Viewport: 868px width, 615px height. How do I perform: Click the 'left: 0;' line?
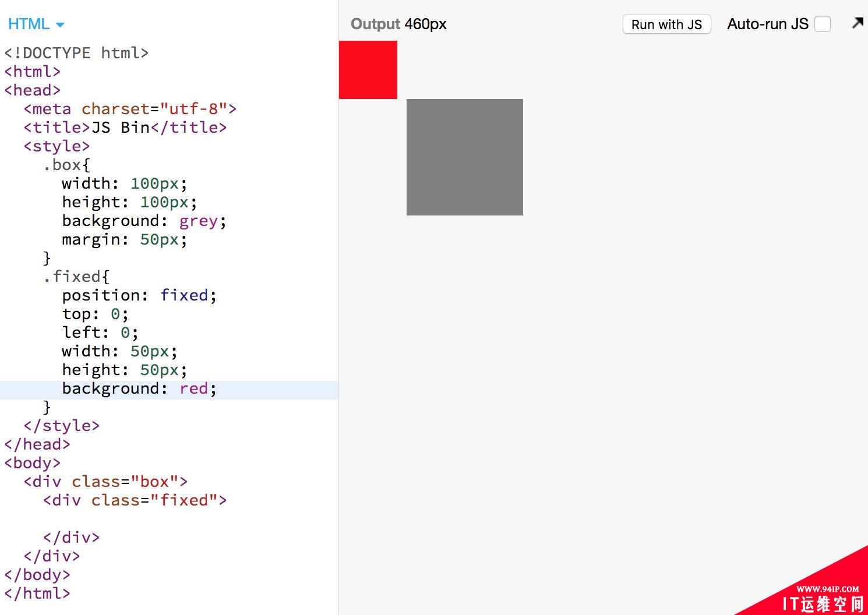click(100, 333)
